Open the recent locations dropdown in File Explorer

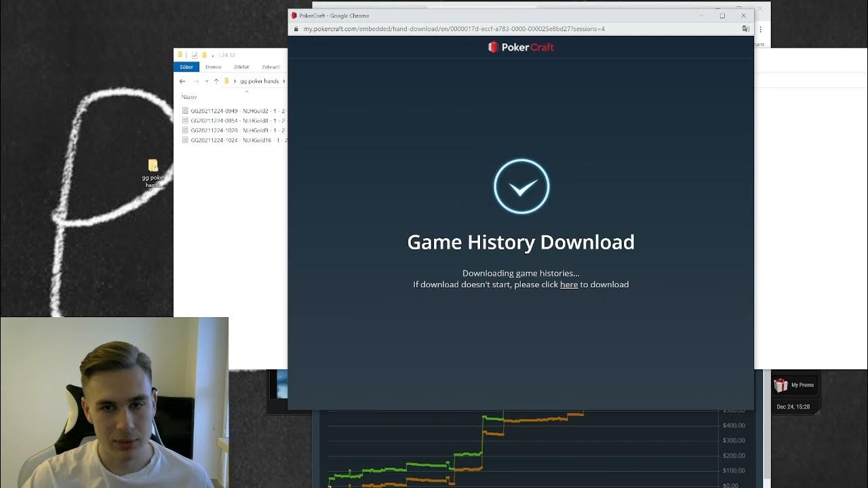[x=207, y=81]
